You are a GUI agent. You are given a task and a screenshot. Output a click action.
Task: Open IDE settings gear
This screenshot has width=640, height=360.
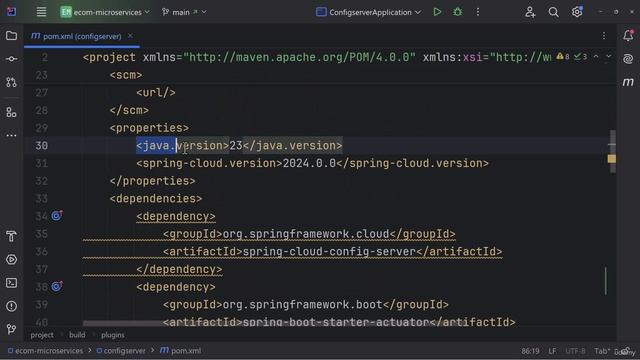point(577,12)
